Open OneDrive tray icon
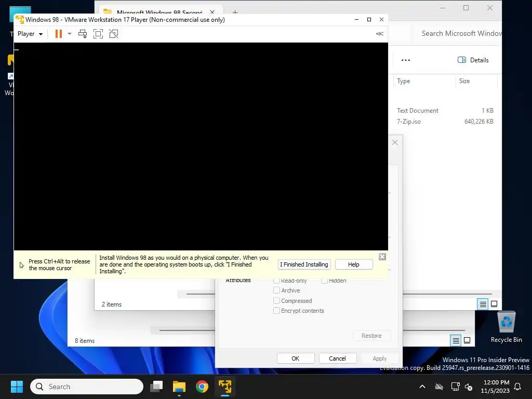This screenshot has height=399, width=532. coord(439,387)
